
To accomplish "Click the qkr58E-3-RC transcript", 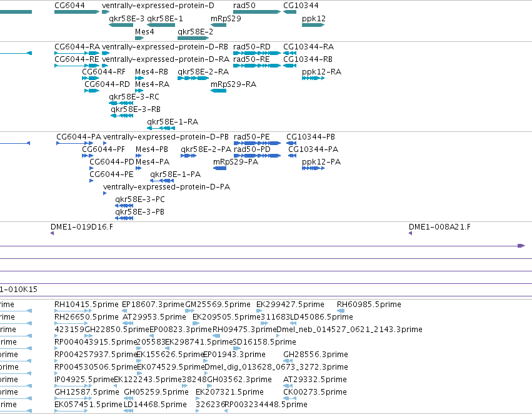I will (121, 103).
